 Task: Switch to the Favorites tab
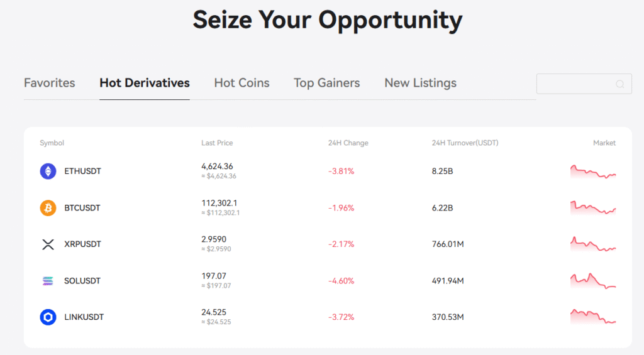(49, 83)
